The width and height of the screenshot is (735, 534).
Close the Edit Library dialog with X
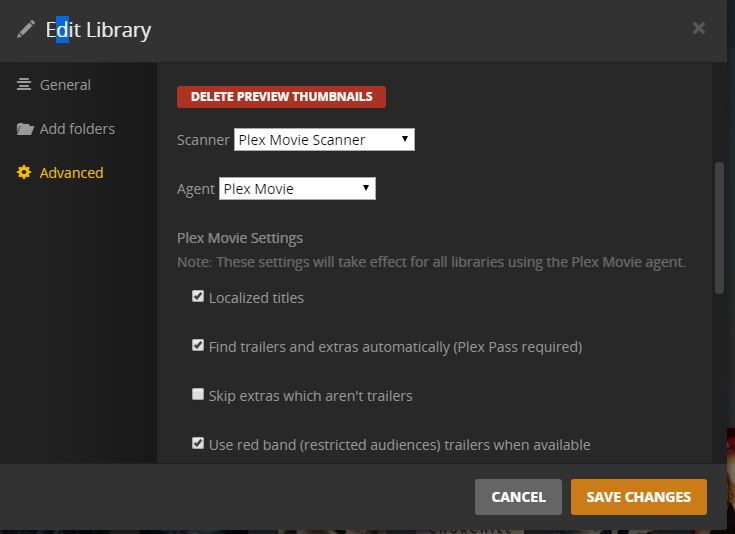point(698,28)
